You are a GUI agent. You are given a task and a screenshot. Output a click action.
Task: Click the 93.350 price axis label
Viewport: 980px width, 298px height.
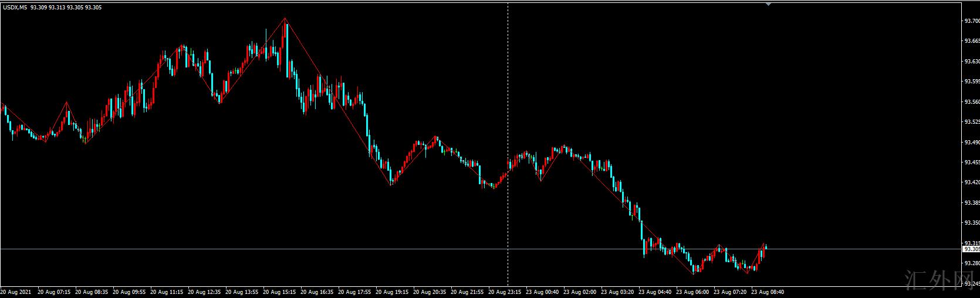(971, 223)
